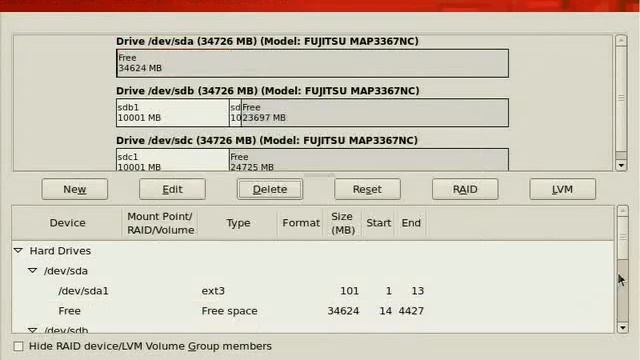Screen dimensions: 640x360
Task: Select the sdb1 10001 MB partition block
Action: [173, 112]
